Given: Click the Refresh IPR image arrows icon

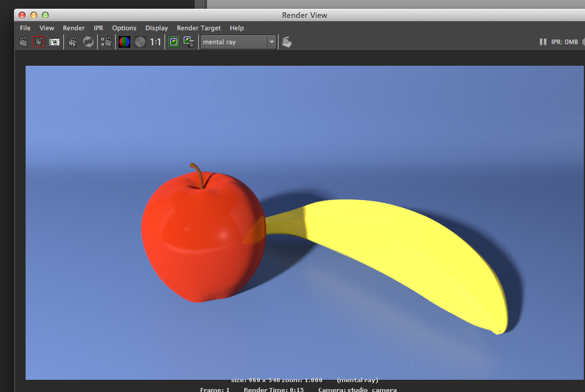Looking at the screenshot, I should pyautogui.click(x=88, y=42).
